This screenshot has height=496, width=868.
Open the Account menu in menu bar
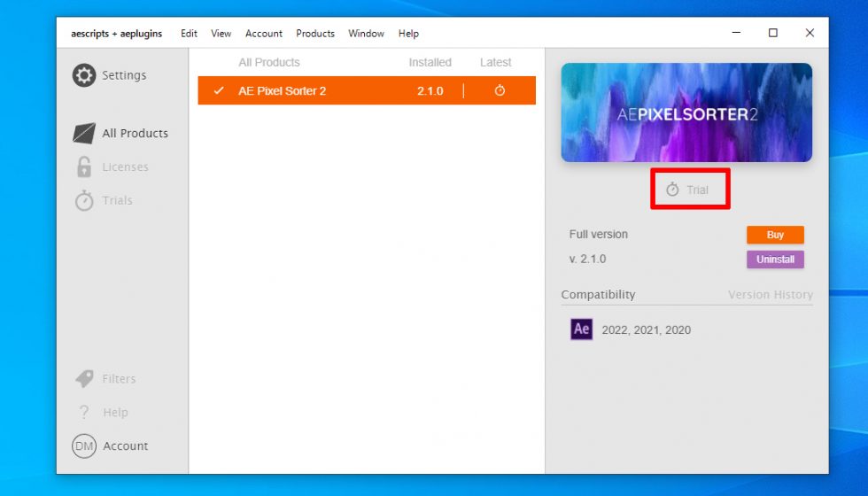click(x=264, y=34)
